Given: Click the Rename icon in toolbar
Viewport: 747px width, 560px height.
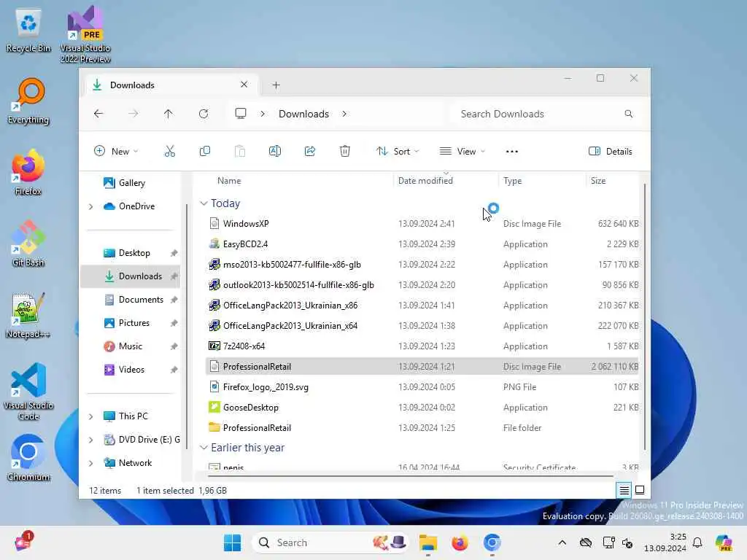Looking at the screenshot, I should (275, 152).
